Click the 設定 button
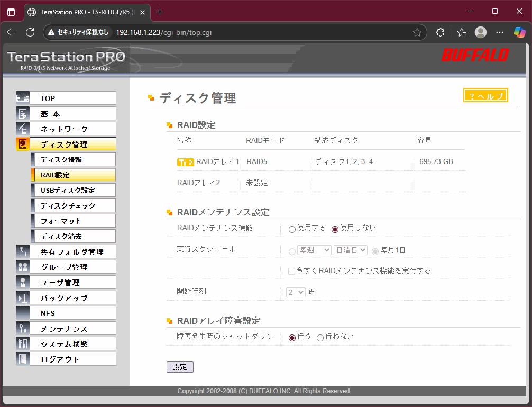This screenshot has width=532, height=407. point(180,367)
